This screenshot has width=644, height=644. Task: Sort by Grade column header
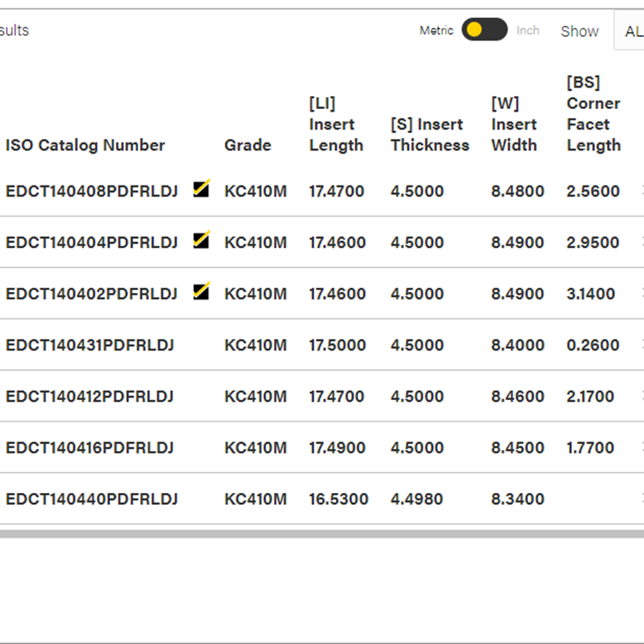(x=247, y=145)
